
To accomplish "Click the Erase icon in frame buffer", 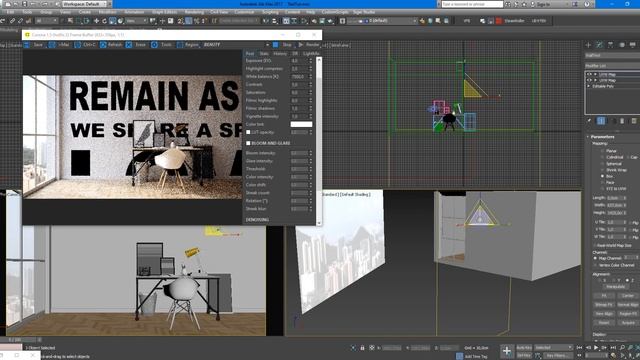I will pos(129,45).
